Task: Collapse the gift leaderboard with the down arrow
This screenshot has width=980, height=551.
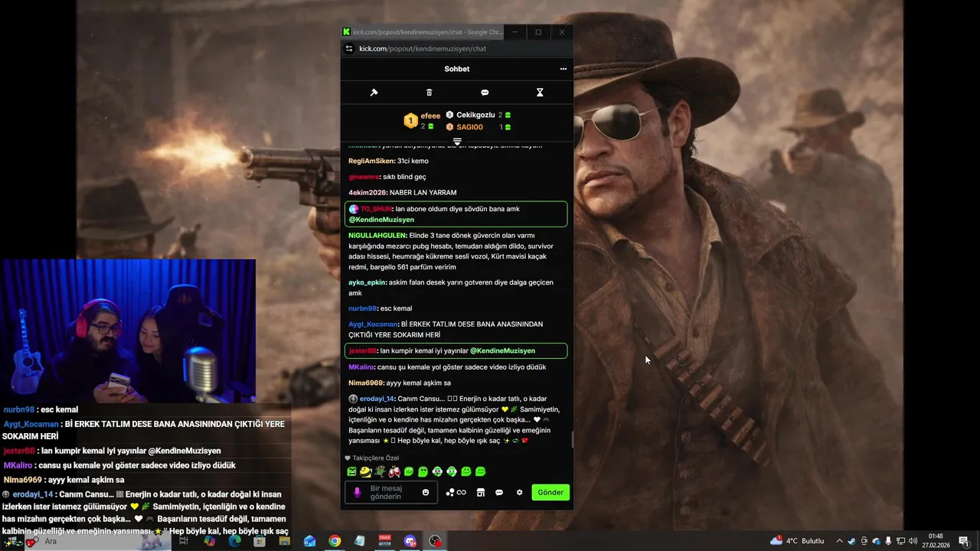Action: tap(457, 142)
